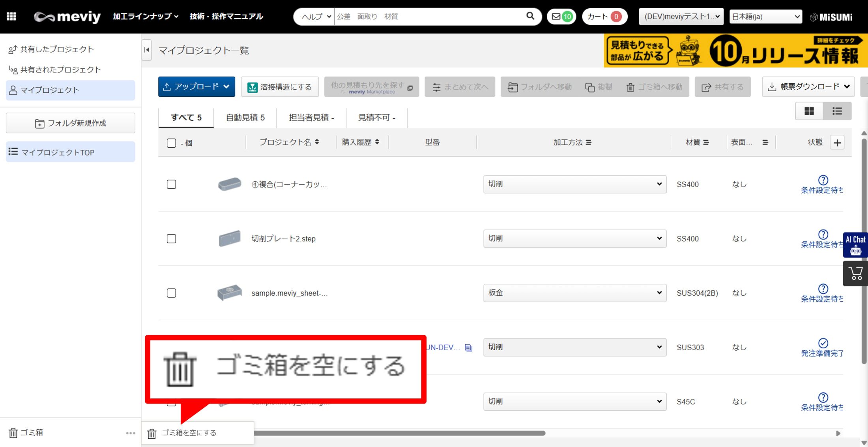The height and width of the screenshot is (447, 868).
Task: Switch to the 自動見積 5 tab
Action: click(245, 118)
